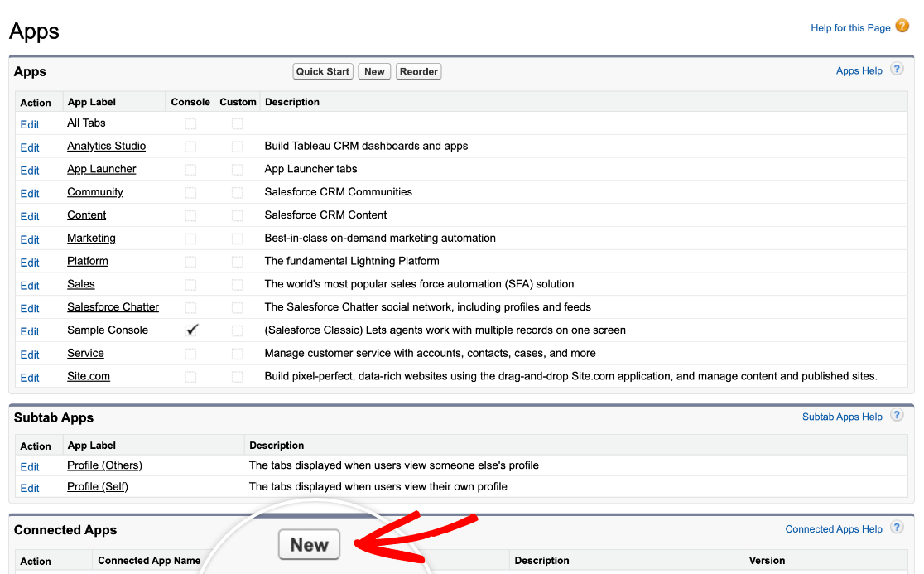
Task: Select 'The fundamental Lightning Platform' description text
Action: 352,260
